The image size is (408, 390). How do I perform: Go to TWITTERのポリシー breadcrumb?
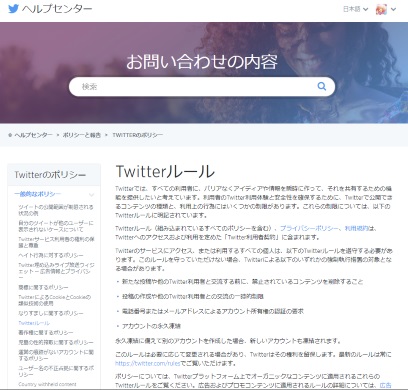tap(138, 135)
